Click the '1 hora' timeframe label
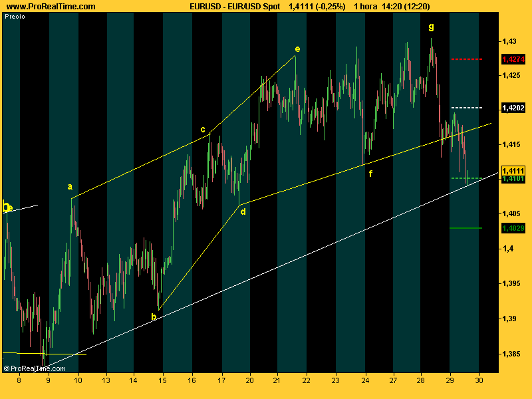This screenshot has width=532, height=399. coord(365,7)
